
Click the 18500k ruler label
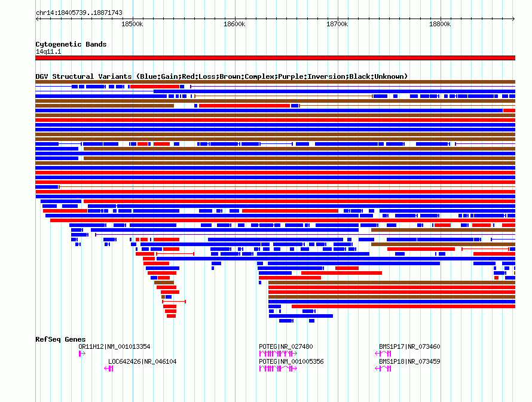[x=132, y=24]
